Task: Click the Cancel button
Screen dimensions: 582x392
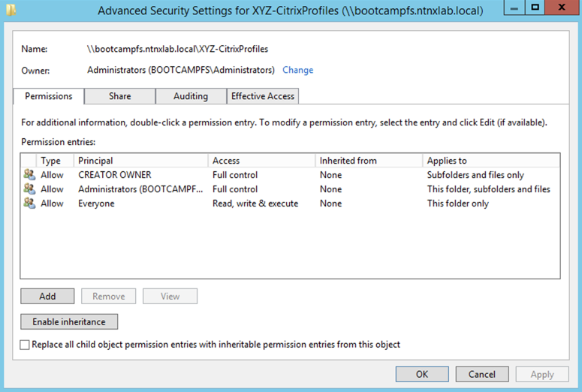Action: pos(482,374)
